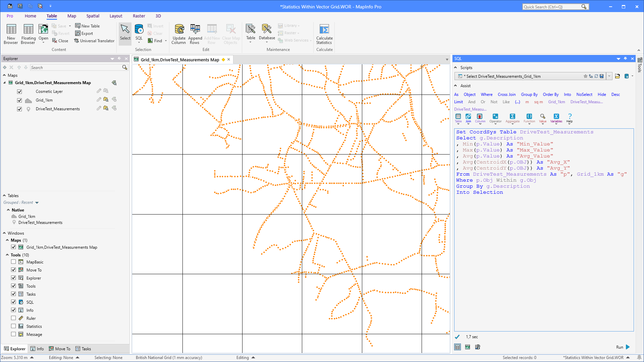Enable the Statistics tool checkbox
Screen dimensions: 644x362
point(13,326)
